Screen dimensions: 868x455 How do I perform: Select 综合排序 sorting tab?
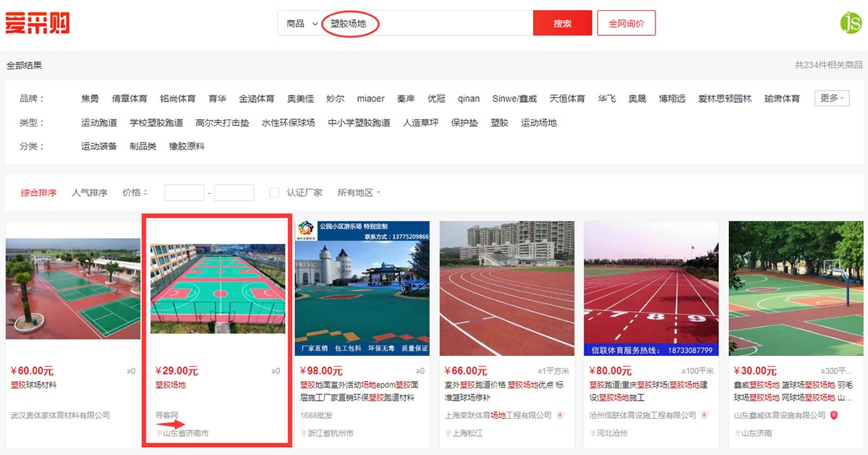[x=38, y=192]
